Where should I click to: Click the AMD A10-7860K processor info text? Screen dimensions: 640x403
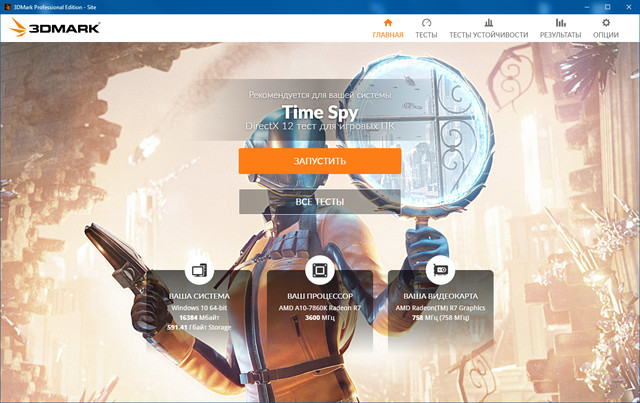click(x=319, y=308)
